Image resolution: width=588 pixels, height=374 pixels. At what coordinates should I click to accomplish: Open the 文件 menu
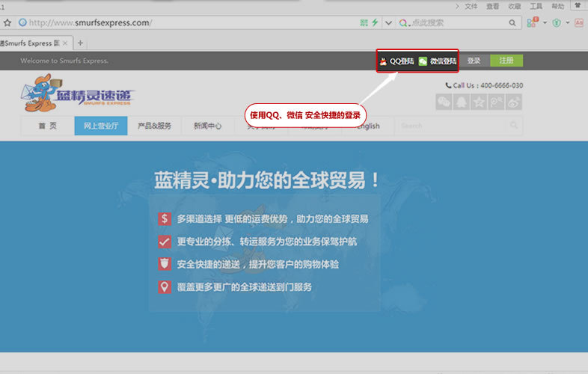click(471, 7)
